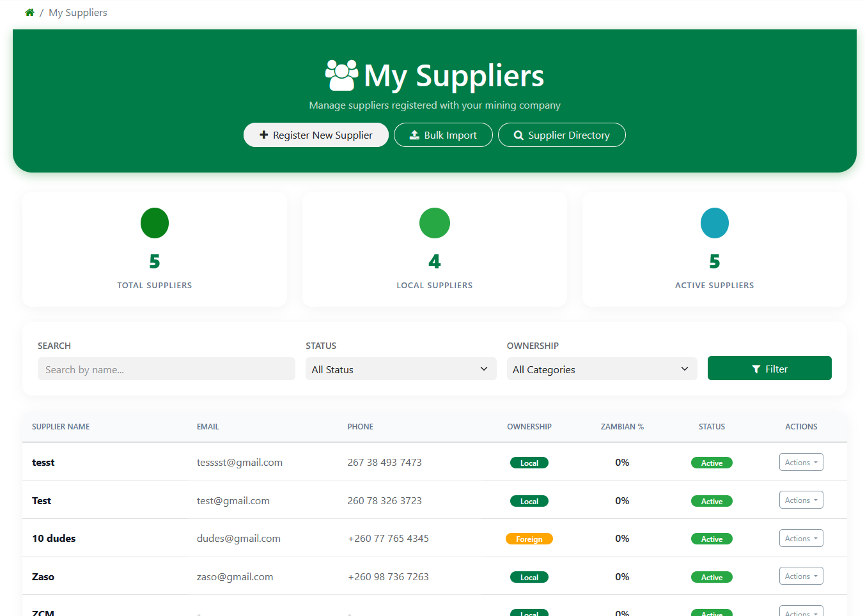Click the home icon in the breadcrumb

pyautogui.click(x=29, y=12)
